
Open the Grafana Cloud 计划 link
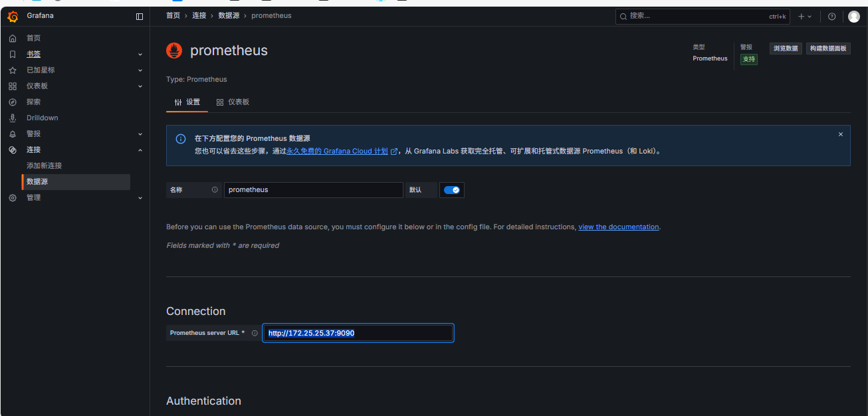(x=342, y=152)
